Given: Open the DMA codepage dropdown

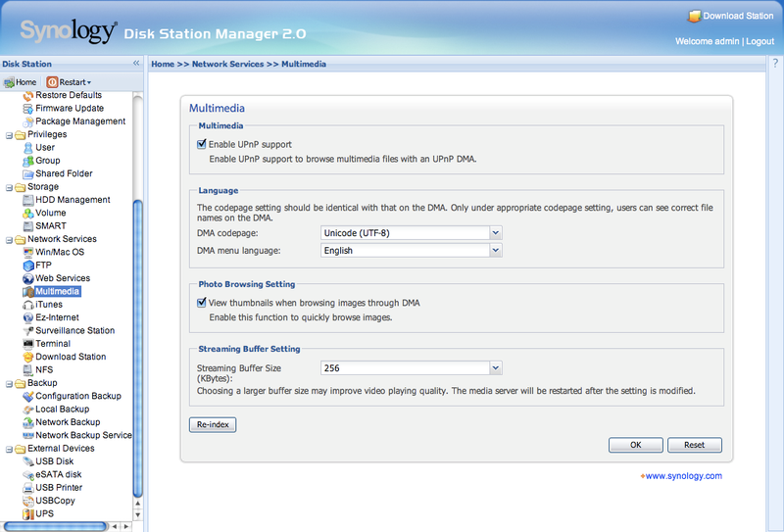Looking at the screenshot, I should [496, 232].
